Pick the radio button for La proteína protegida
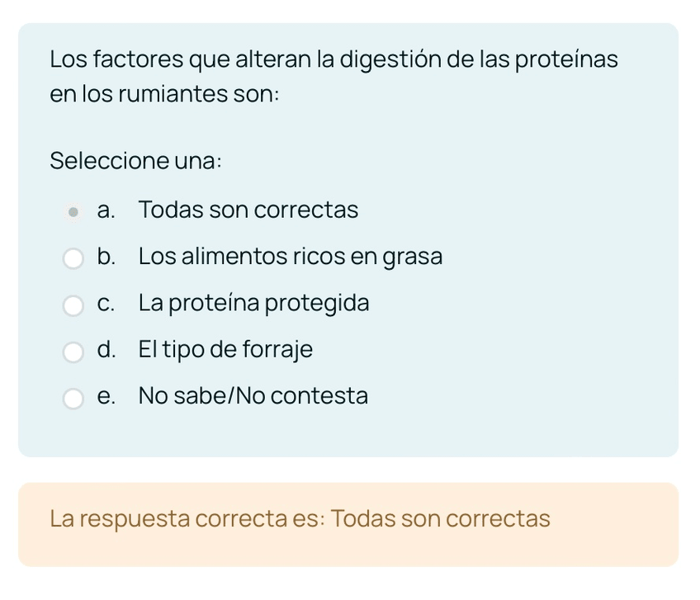Screen dimensions: 700x600 pyautogui.click(x=73, y=305)
